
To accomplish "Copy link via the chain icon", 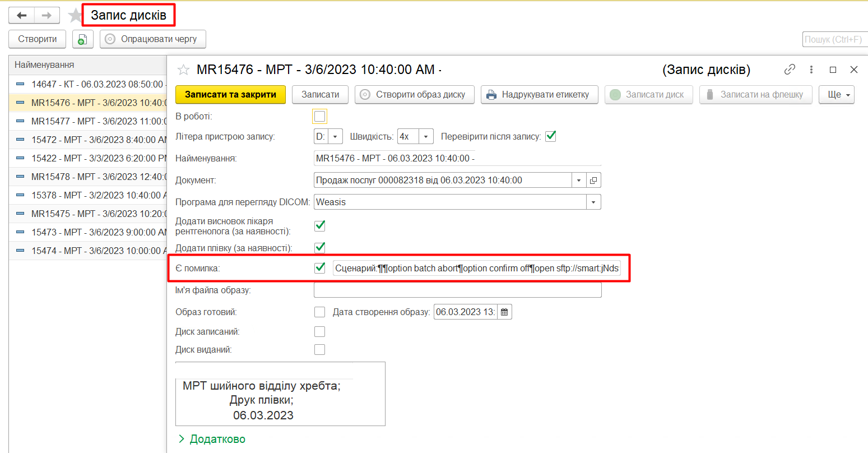I will (790, 70).
